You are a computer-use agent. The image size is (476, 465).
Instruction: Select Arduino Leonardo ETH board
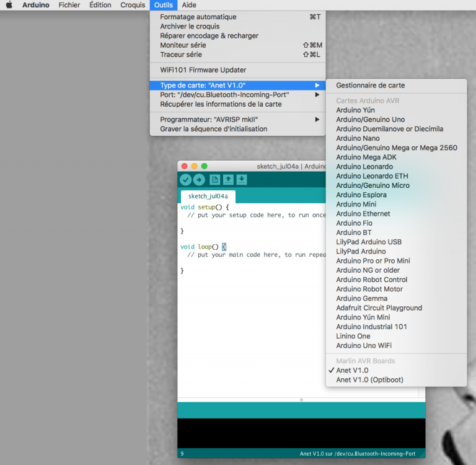coord(396,176)
